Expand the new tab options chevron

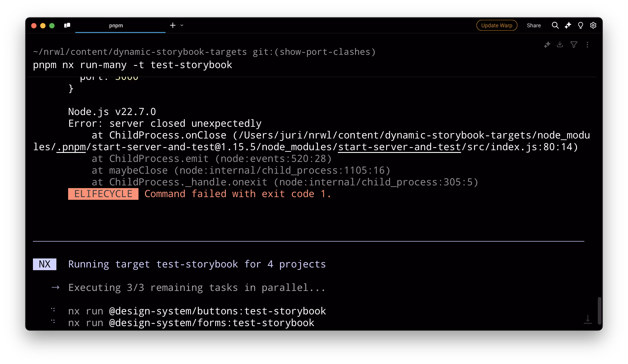pyautogui.click(x=182, y=25)
